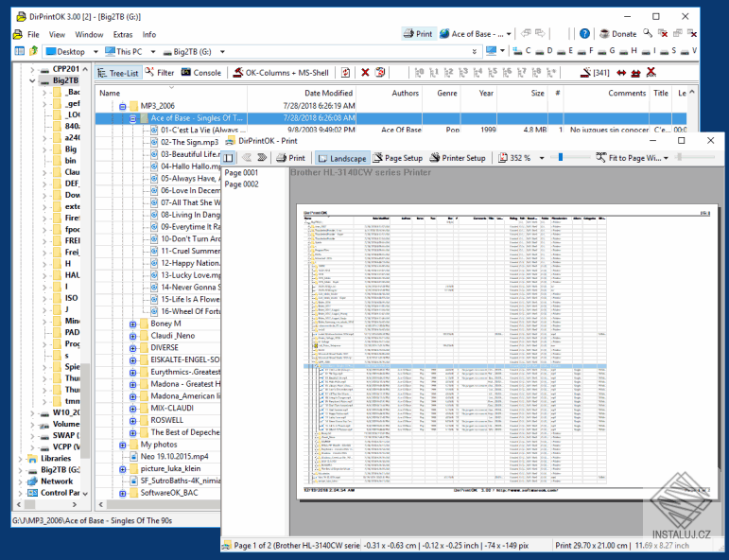Click the red X delete icon in the toolbar
The image size is (729, 560).
click(367, 72)
